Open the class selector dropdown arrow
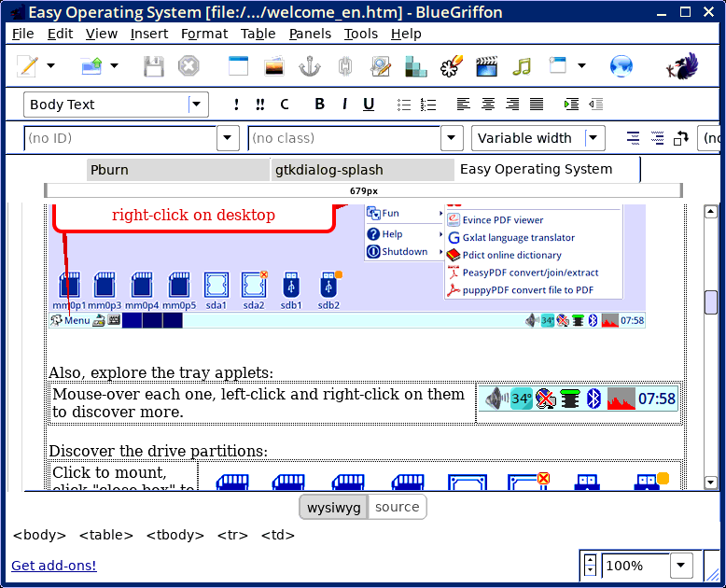Image resolution: width=726 pixels, height=588 pixels. [452, 138]
